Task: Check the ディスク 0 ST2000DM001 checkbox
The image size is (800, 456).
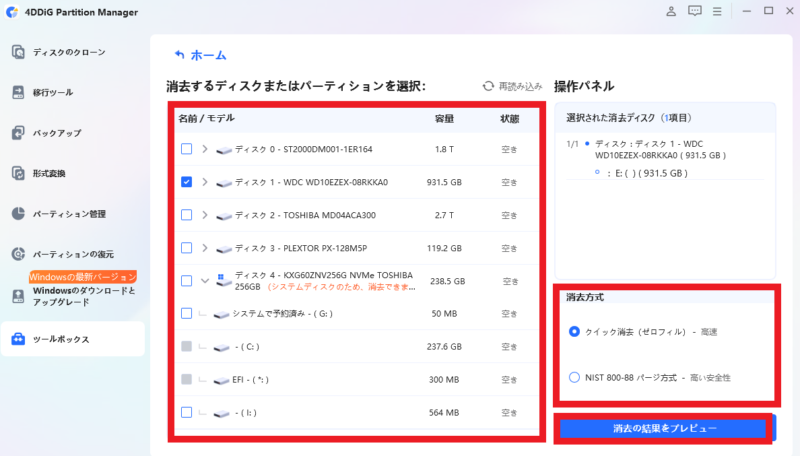Action: 186,149
